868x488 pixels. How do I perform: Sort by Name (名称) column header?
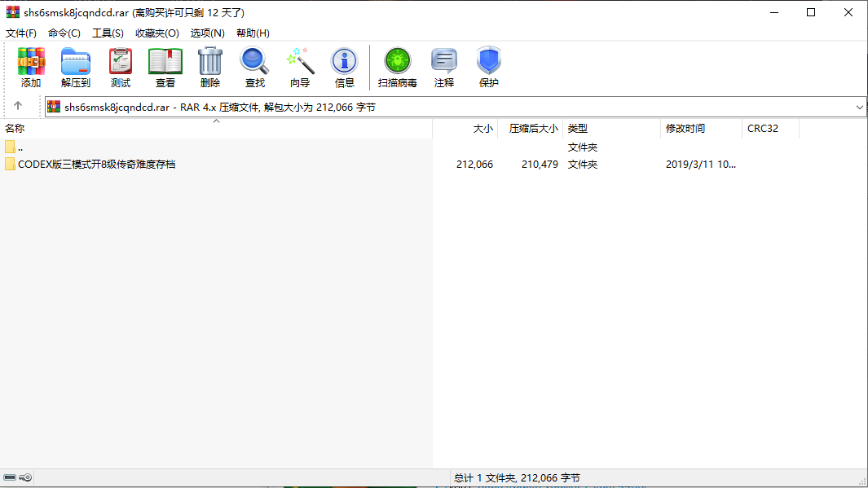pyautogui.click(x=217, y=129)
